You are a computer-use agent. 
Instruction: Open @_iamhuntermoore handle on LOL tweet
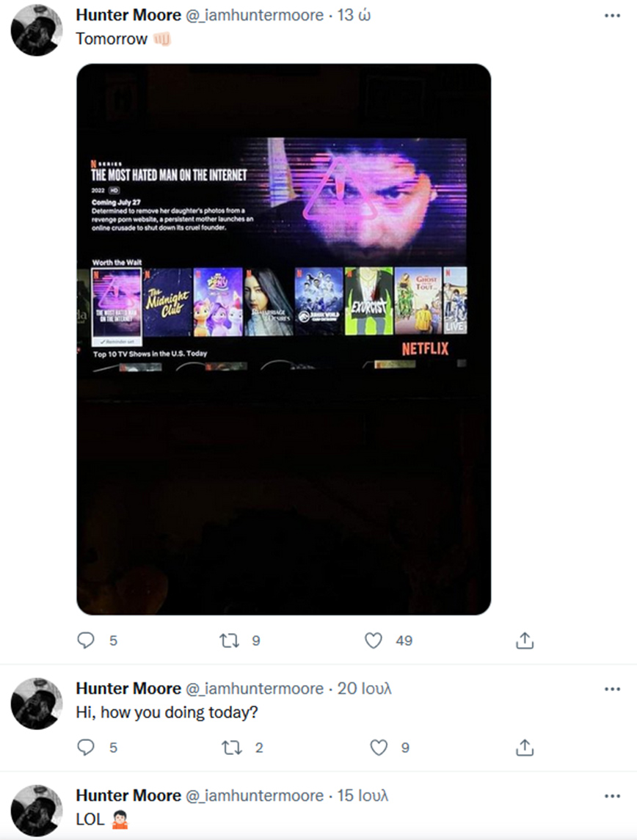tap(255, 795)
